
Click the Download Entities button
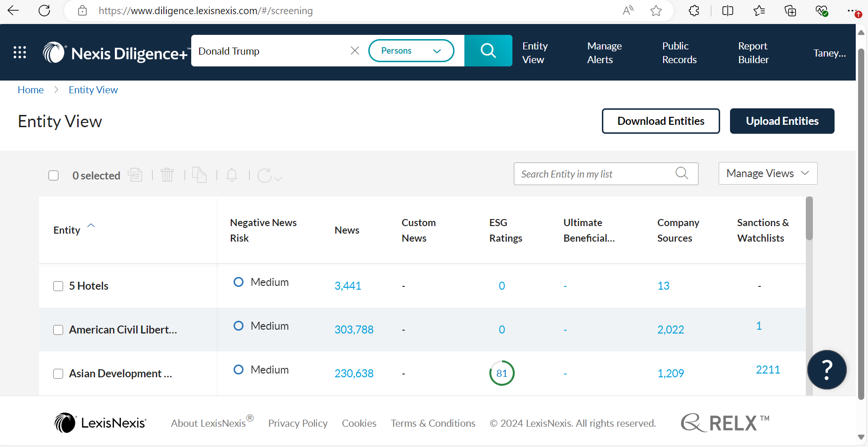[x=661, y=121]
